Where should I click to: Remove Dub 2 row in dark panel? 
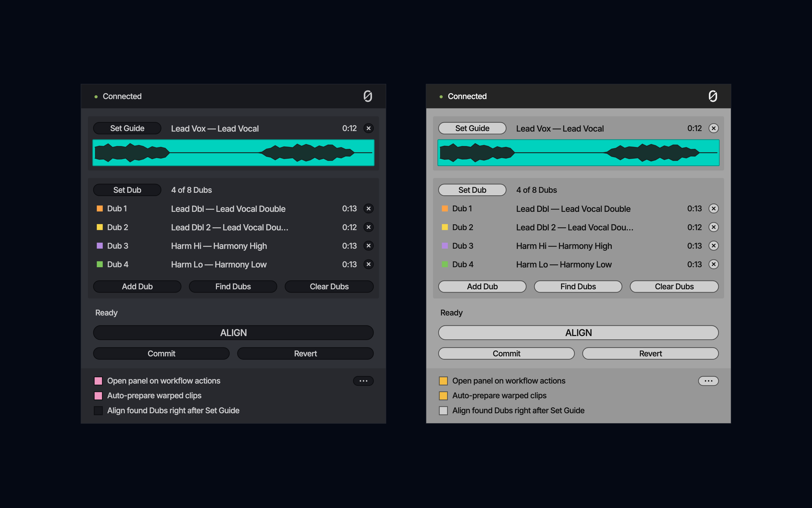(368, 227)
